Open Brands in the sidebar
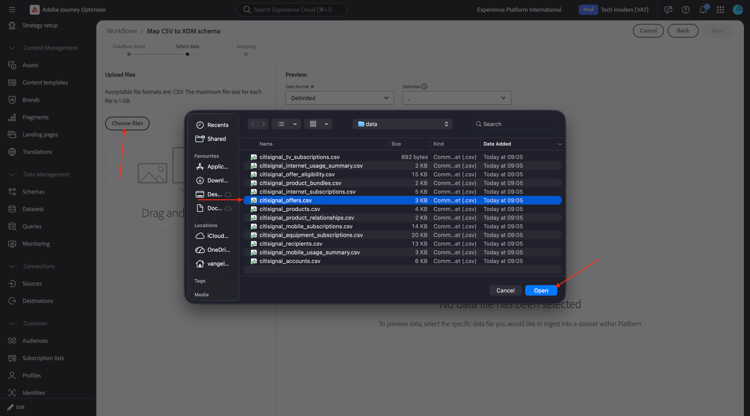 [x=31, y=100]
